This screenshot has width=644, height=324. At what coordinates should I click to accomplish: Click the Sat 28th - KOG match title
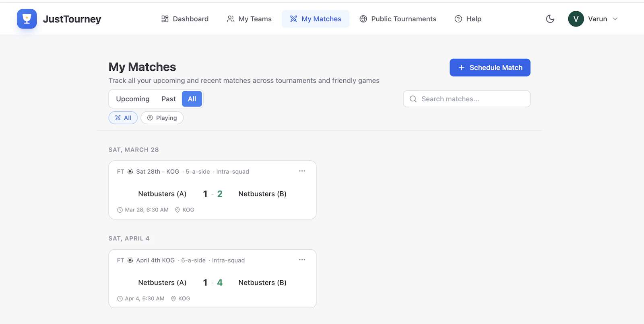(x=158, y=172)
